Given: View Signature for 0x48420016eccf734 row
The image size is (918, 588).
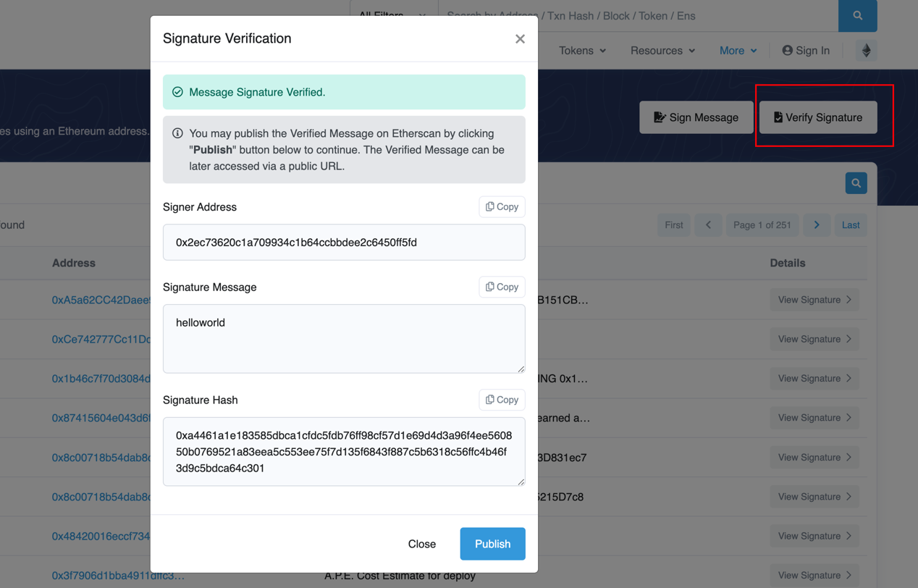Looking at the screenshot, I should coord(814,536).
